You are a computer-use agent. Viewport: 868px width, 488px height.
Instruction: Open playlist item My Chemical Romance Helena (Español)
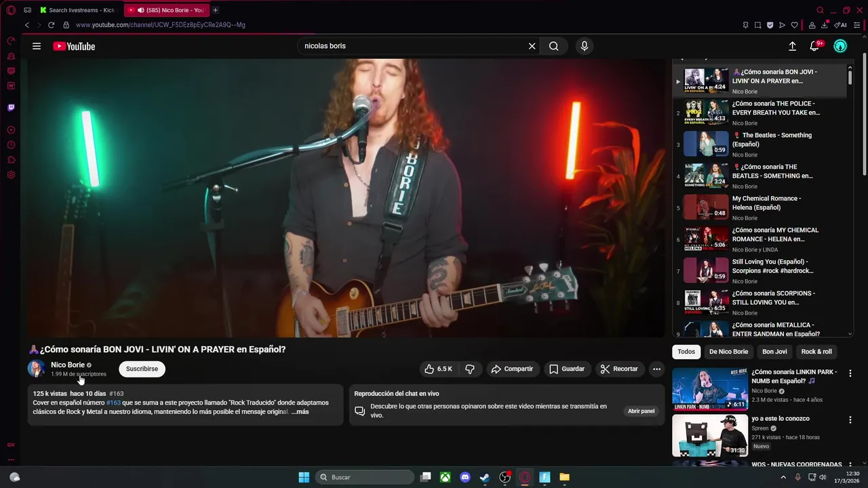click(x=759, y=207)
